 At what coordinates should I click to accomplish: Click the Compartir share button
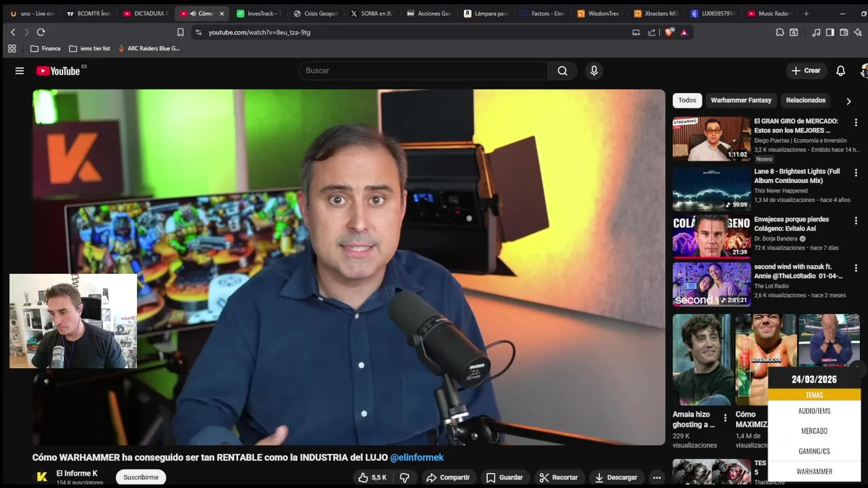[x=448, y=477]
